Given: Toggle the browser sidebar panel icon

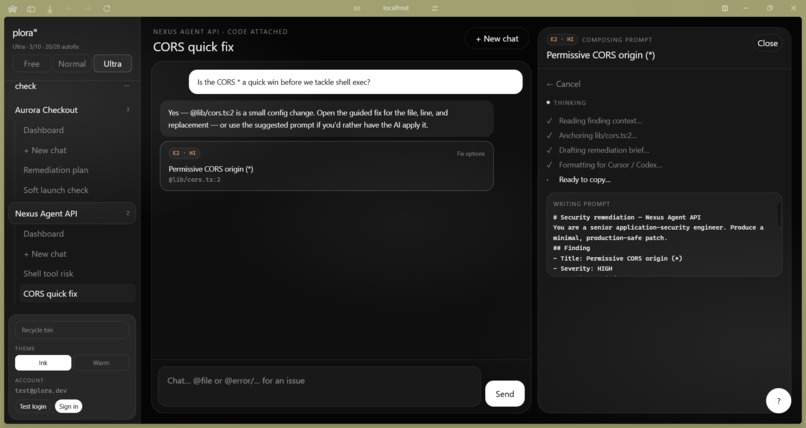Looking at the screenshot, I should click(31, 9).
